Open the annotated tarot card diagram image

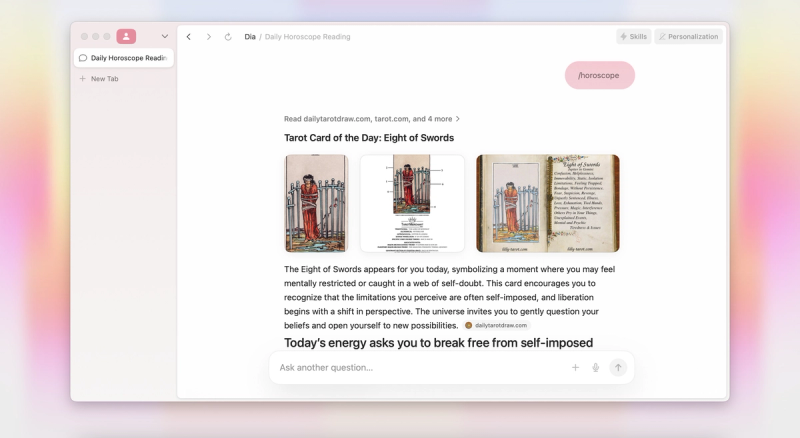point(412,203)
